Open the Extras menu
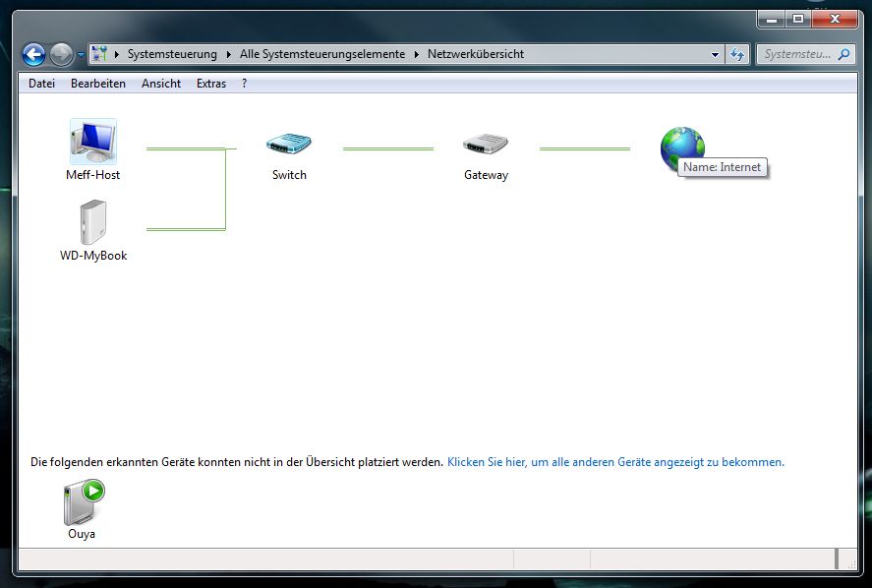 click(211, 84)
